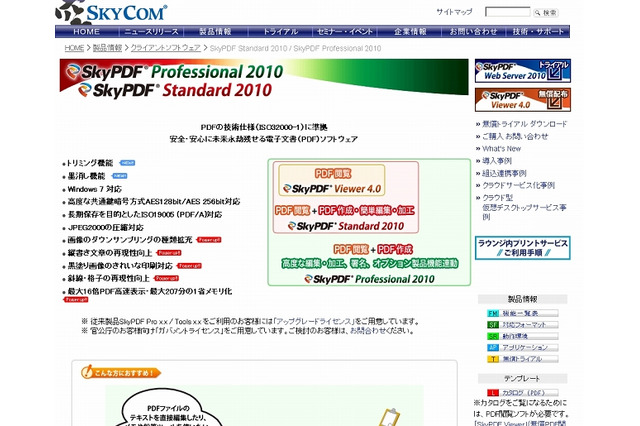Viewport: 640px width, 426px height.
Task: Open the 無償トライアル ダウンロード sidebar link
Action: click(524, 124)
